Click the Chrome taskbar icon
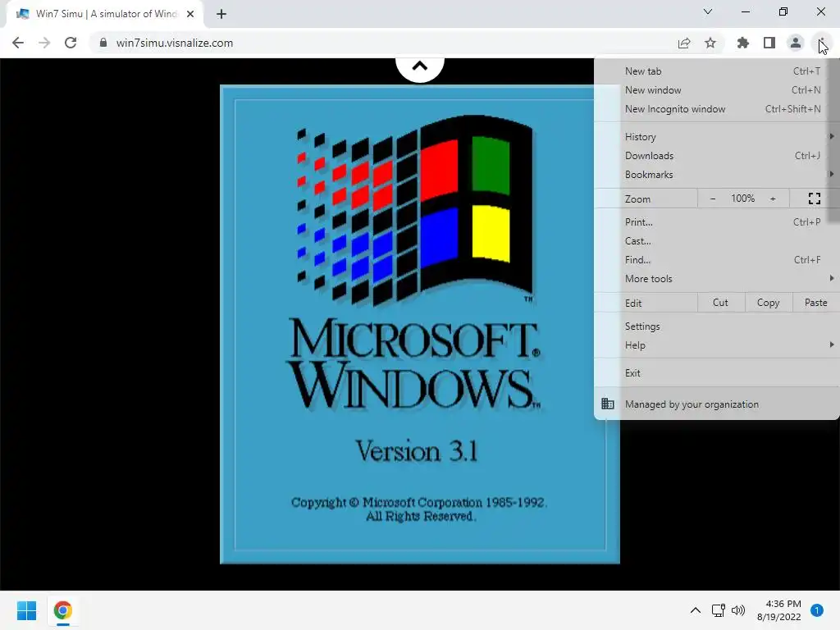This screenshot has width=840, height=630. [62, 610]
